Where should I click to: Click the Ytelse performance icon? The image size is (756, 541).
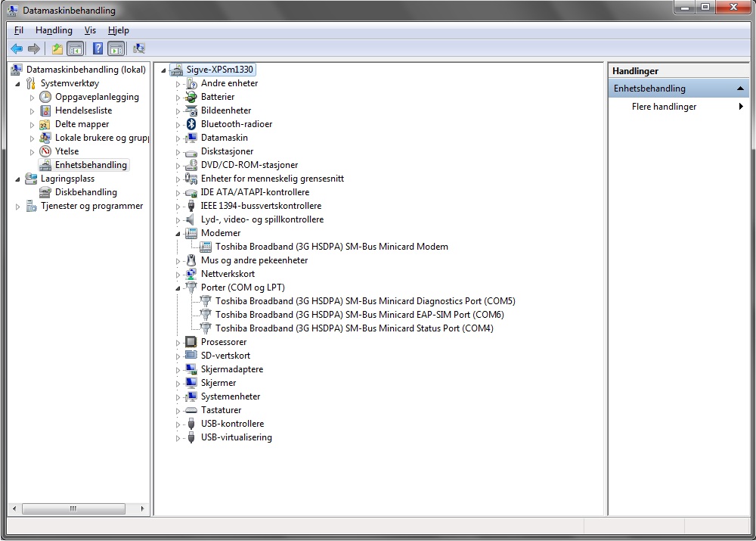(45, 151)
